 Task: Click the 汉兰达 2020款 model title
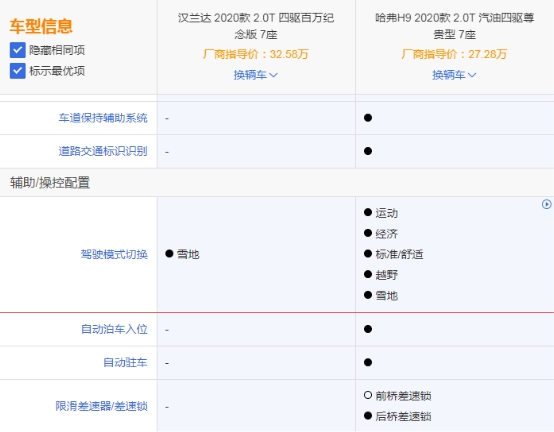(256, 26)
